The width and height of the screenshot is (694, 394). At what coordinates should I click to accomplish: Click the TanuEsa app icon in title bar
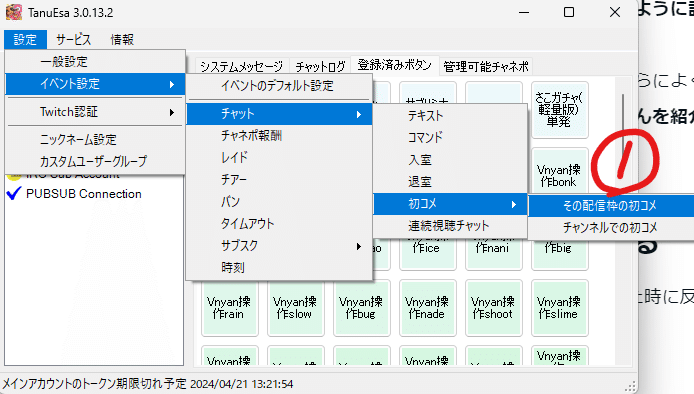click(14, 12)
